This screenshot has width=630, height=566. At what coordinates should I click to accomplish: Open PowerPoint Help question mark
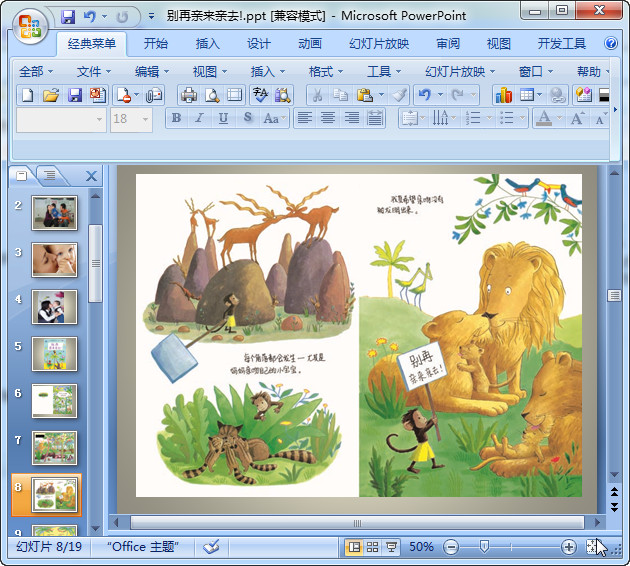pos(611,43)
